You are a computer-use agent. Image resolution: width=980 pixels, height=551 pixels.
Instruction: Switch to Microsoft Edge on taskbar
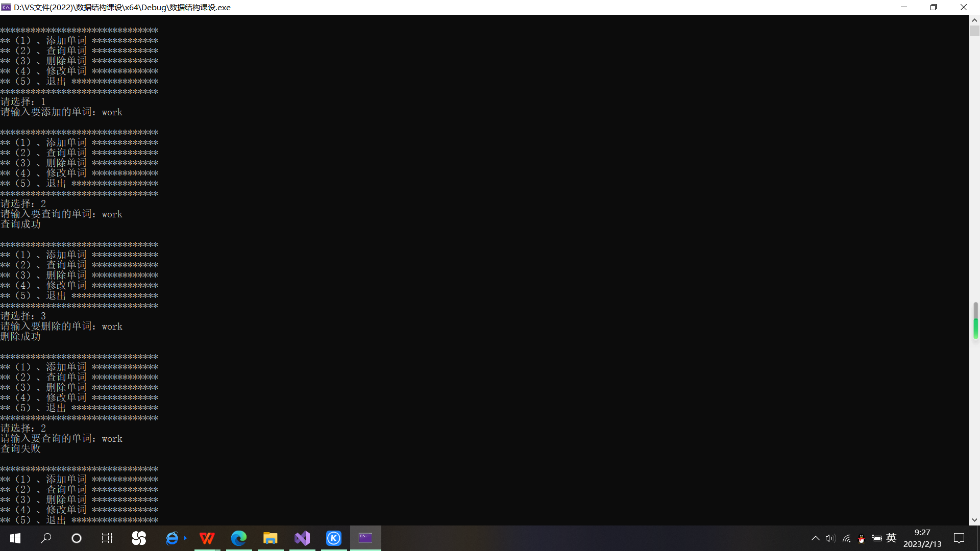238,538
